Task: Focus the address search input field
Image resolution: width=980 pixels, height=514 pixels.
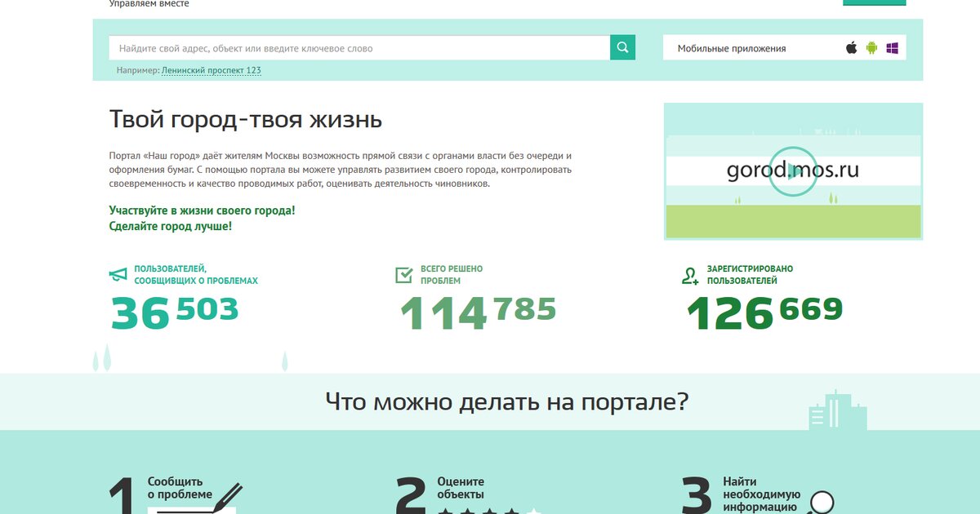Action: 359,48
